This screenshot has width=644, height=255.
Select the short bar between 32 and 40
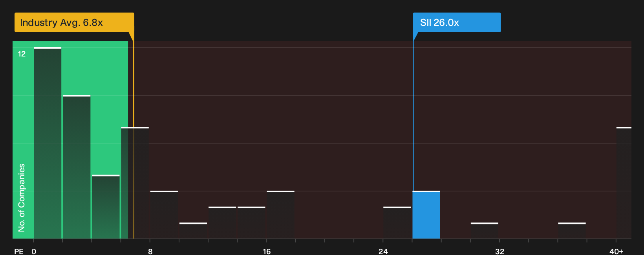coord(572,231)
